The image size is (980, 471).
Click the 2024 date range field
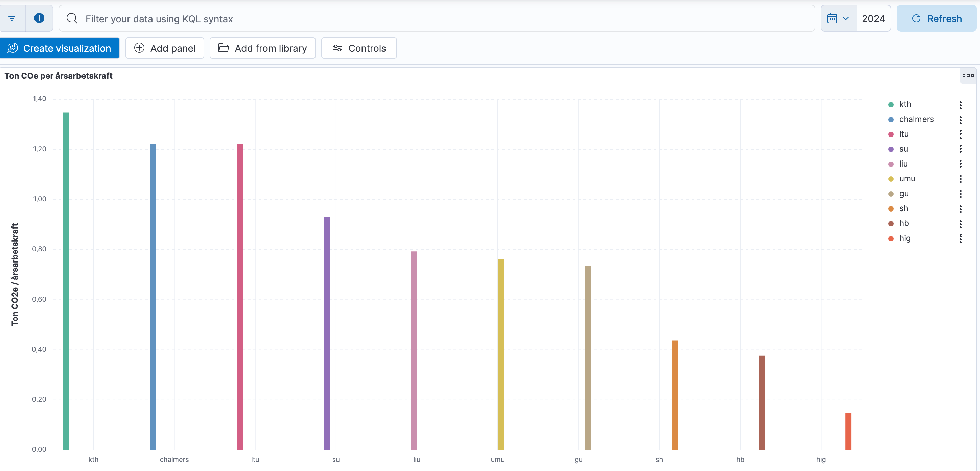click(873, 18)
